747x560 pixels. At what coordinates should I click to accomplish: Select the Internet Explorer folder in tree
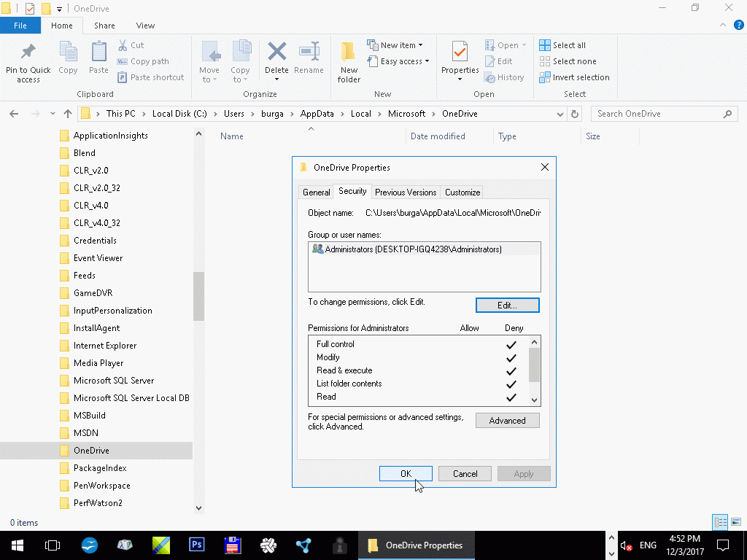[x=105, y=346]
